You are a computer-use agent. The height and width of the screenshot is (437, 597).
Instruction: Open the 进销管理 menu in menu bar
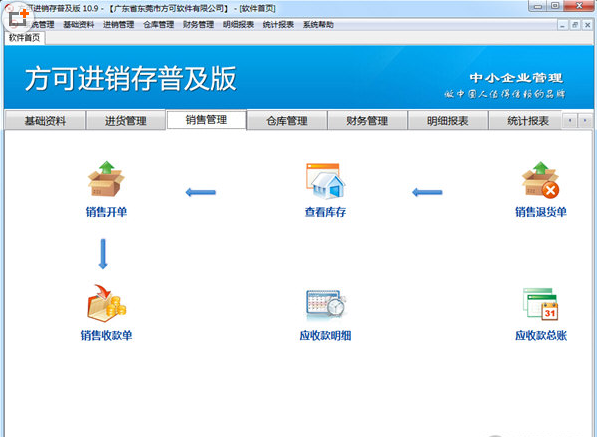[118, 25]
